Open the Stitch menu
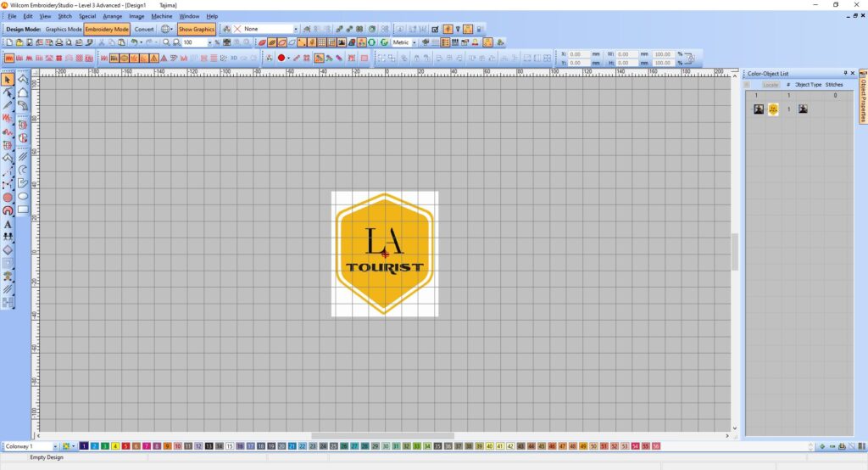This screenshot has width=868, height=470. [x=64, y=16]
